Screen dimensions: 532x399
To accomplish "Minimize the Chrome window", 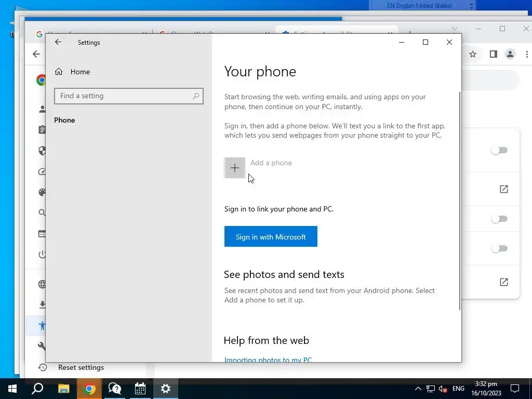I will click(x=478, y=29).
